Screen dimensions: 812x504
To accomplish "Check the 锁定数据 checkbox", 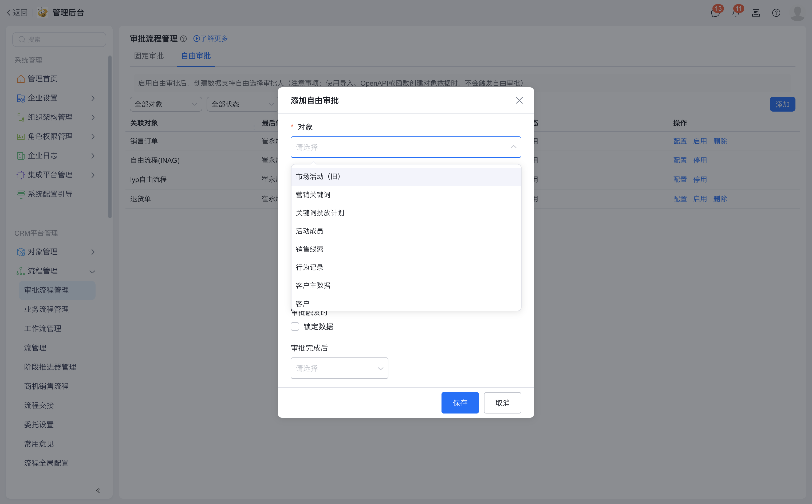I will [x=295, y=326].
